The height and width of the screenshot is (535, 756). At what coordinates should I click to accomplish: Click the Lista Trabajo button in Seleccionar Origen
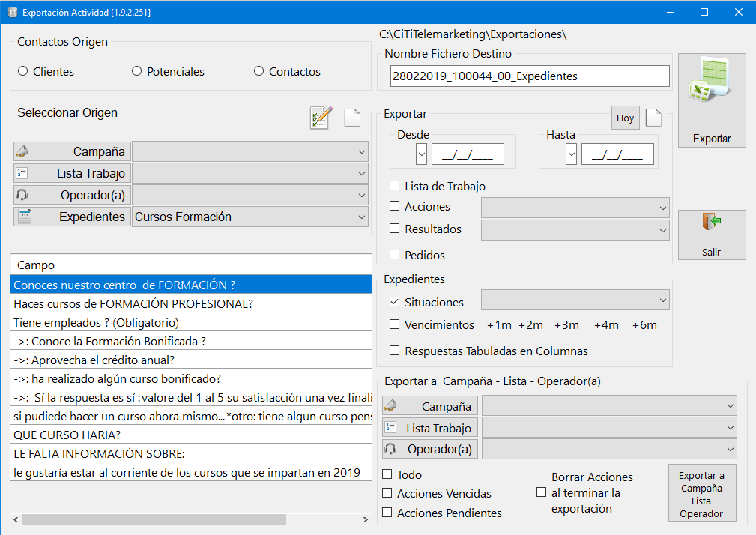tap(73, 173)
